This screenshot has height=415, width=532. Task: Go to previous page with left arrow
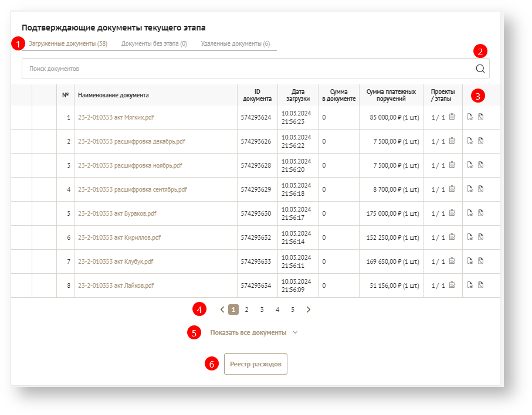tap(222, 309)
